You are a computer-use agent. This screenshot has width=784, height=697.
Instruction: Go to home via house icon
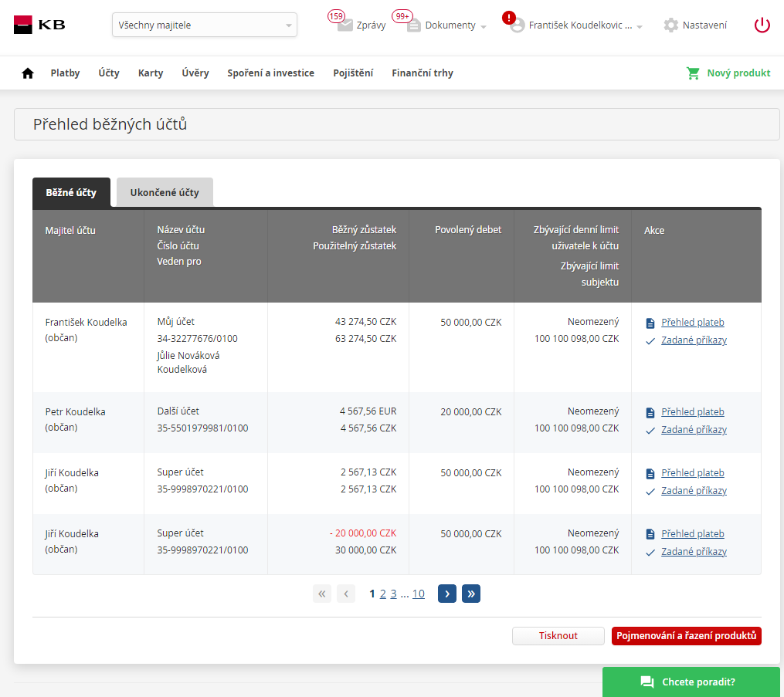pyautogui.click(x=28, y=73)
